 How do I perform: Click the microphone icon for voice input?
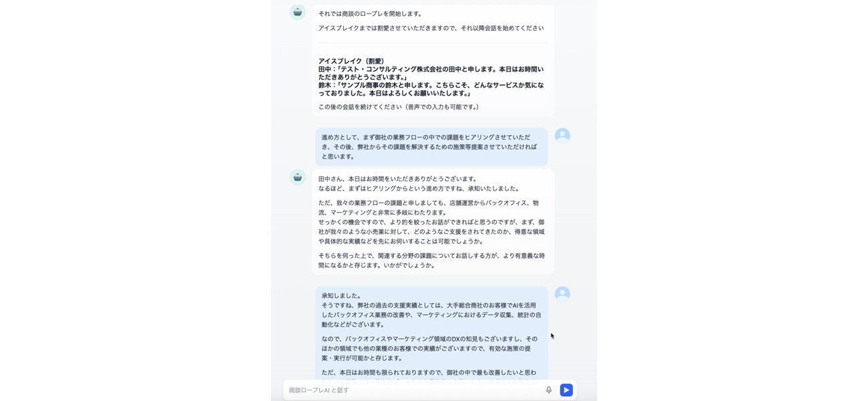[549, 390]
